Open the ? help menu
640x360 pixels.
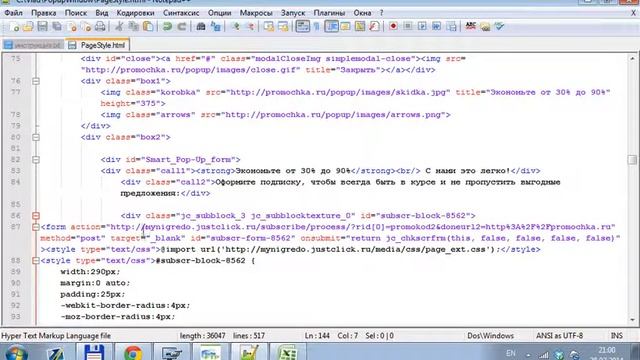click(x=382, y=13)
